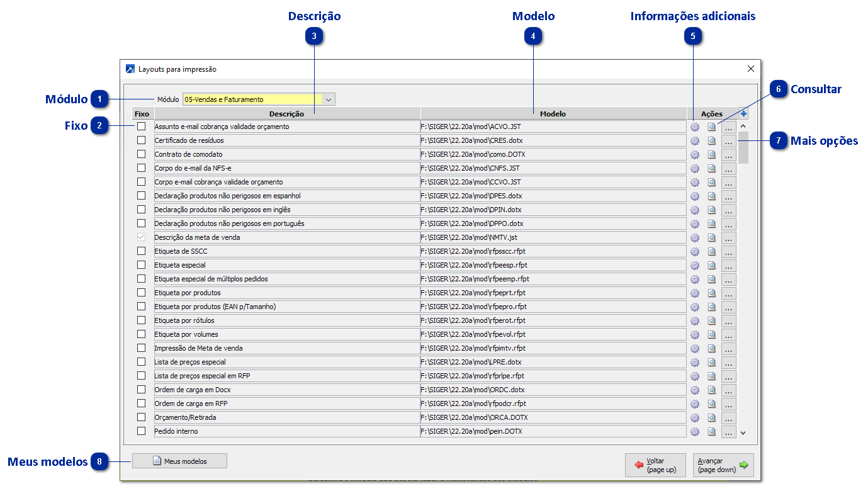868x491 pixels.
Task: Click consult icon for Lista de preços especial em RFP
Action: [712, 376]
